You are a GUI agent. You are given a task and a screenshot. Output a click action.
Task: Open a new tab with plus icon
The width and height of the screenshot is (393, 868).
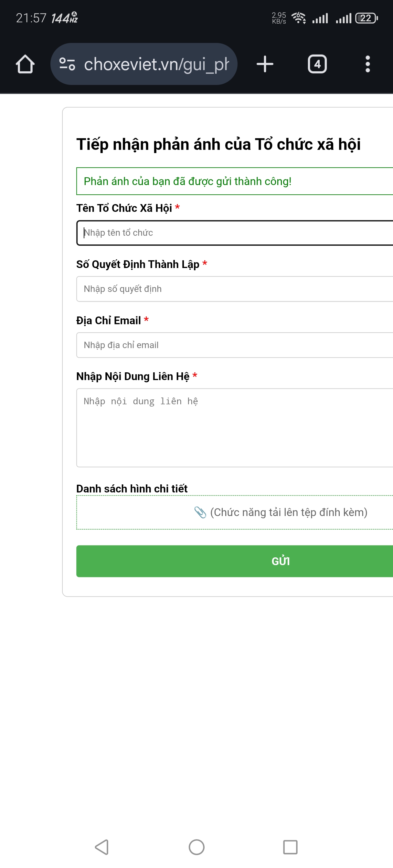[x=265, y=64]
